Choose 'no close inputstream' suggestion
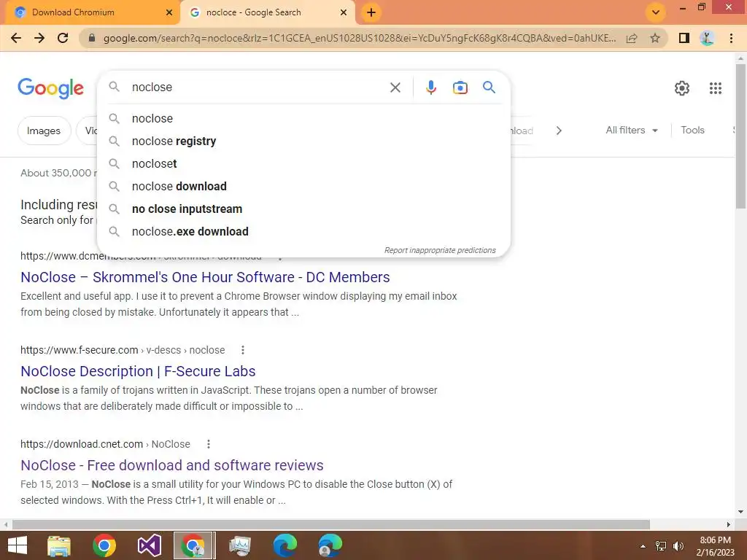Viewport: 747px width, 560px height. pos(303,209)
